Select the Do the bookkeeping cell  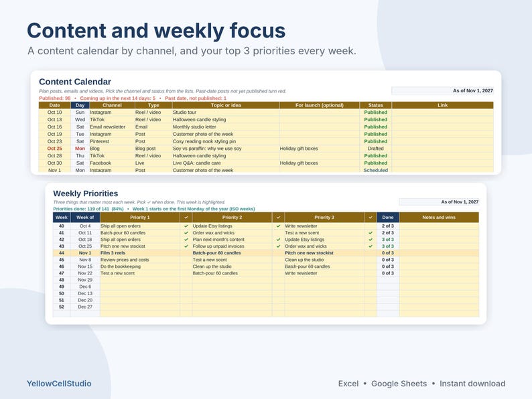[140, 266]
